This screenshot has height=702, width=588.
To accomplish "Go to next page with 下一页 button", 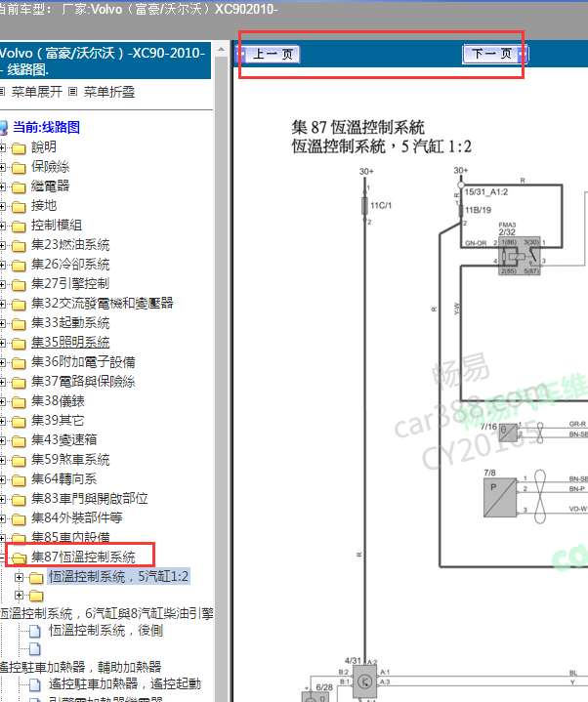I will tap(495, 54).
